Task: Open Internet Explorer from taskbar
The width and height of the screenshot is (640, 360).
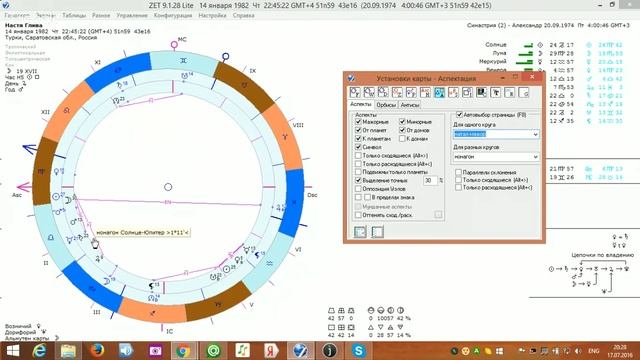Action: (40, 351)
